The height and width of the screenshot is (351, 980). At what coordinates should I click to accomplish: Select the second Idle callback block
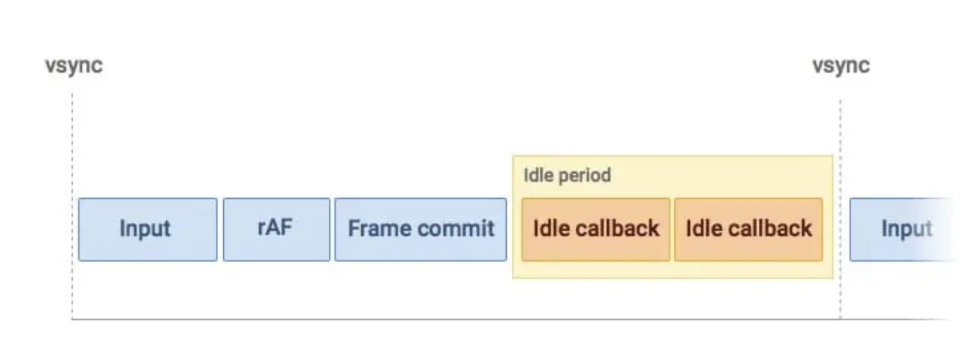748,229
